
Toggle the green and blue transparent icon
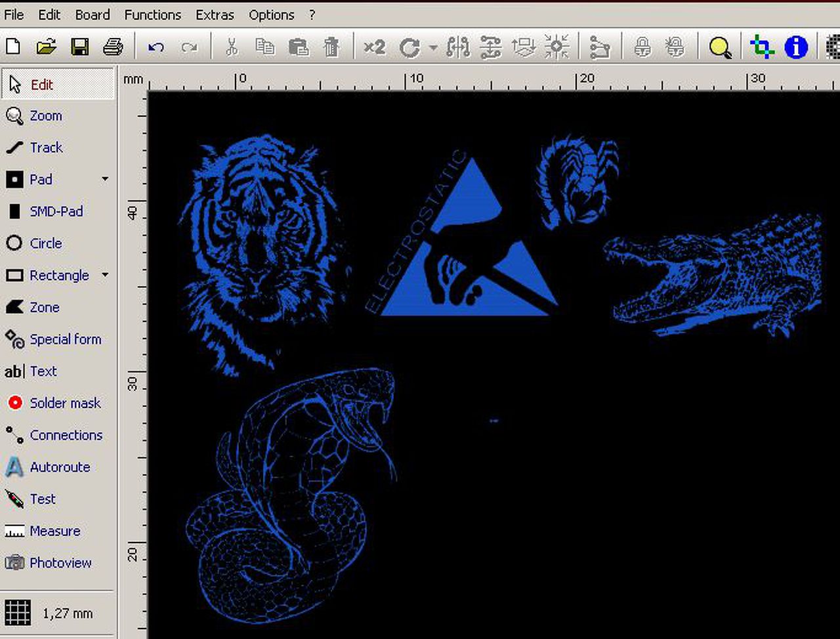[x=762, y=47]
